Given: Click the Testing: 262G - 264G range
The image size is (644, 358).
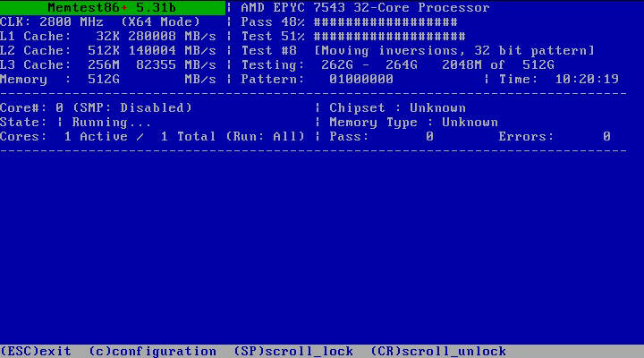Looking at the screenshot, I should point(329,65).
